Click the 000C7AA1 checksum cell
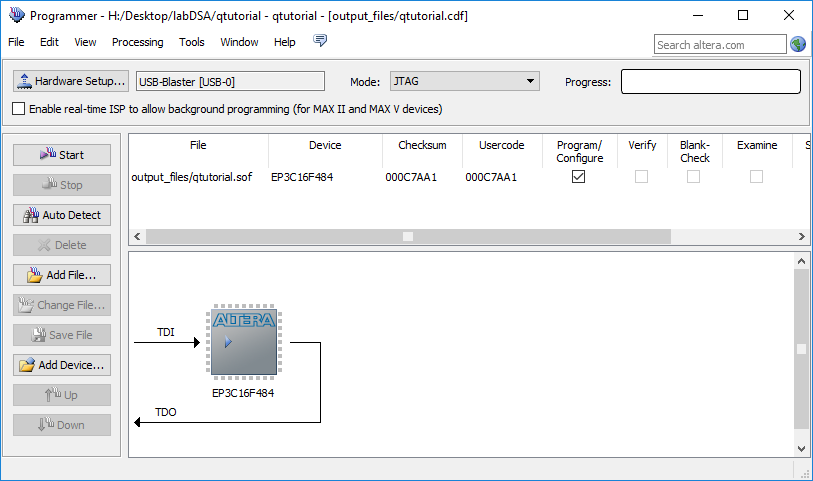This screenshot has height=481, width=813. (x=411, y=177)
